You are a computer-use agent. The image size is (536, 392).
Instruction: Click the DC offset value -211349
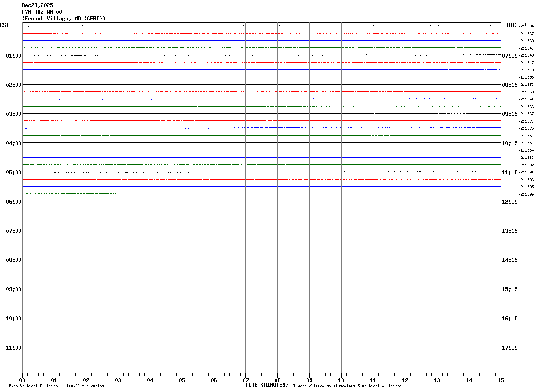(x=526, y=70)
